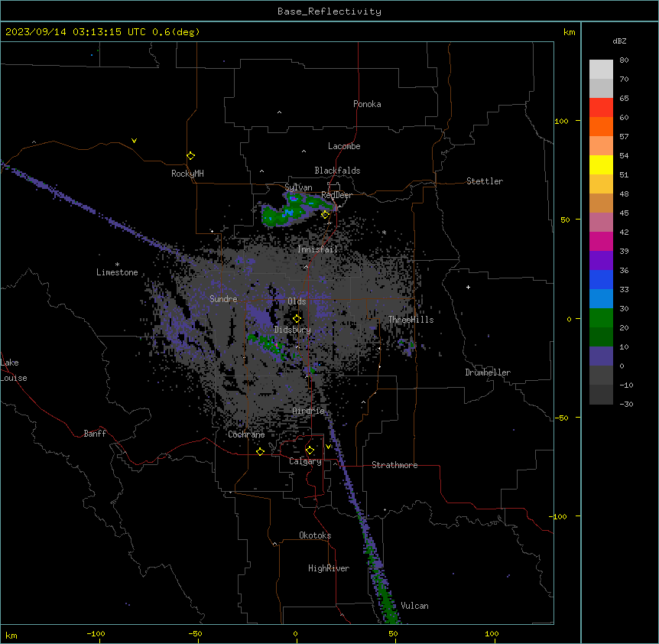659x644 pixels.
Task: Click the 80 value in dBZ legend
Action: [x=624, y=60]
